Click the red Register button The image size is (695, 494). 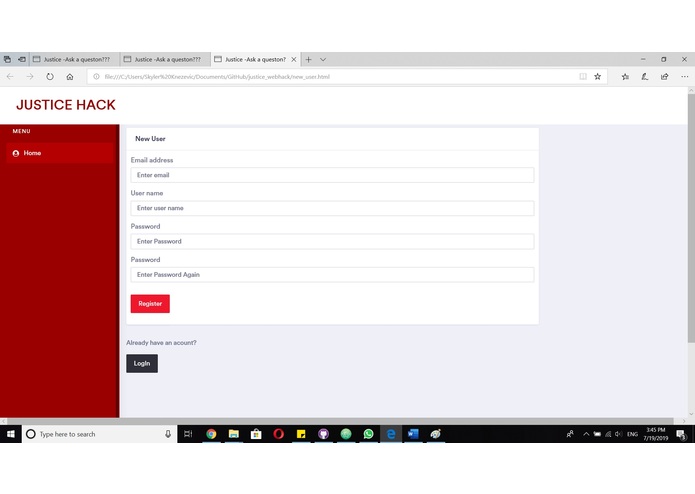[x=150, y=304]
